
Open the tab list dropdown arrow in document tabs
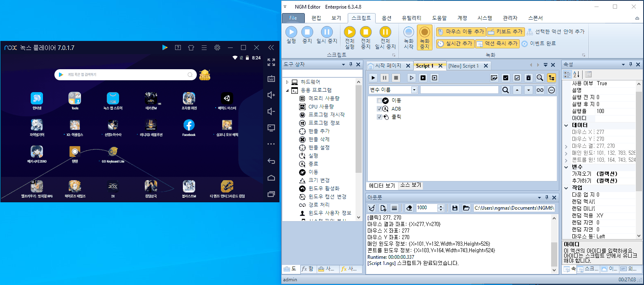(545, 65)
